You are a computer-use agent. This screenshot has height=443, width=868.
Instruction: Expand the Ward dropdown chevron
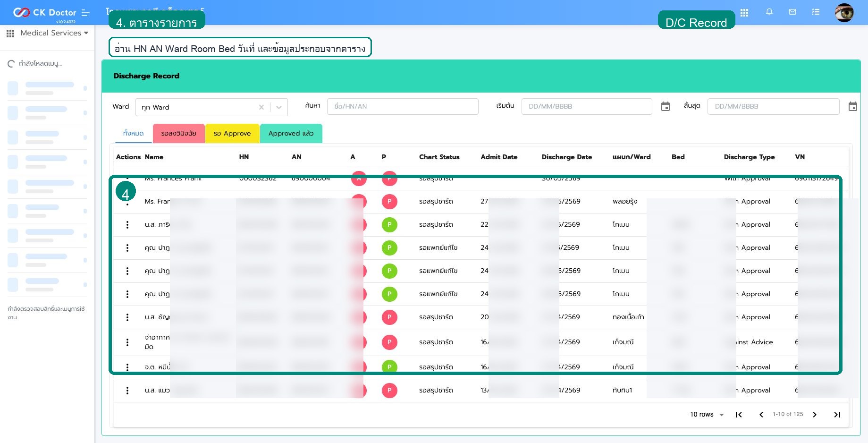coord(279,107)
